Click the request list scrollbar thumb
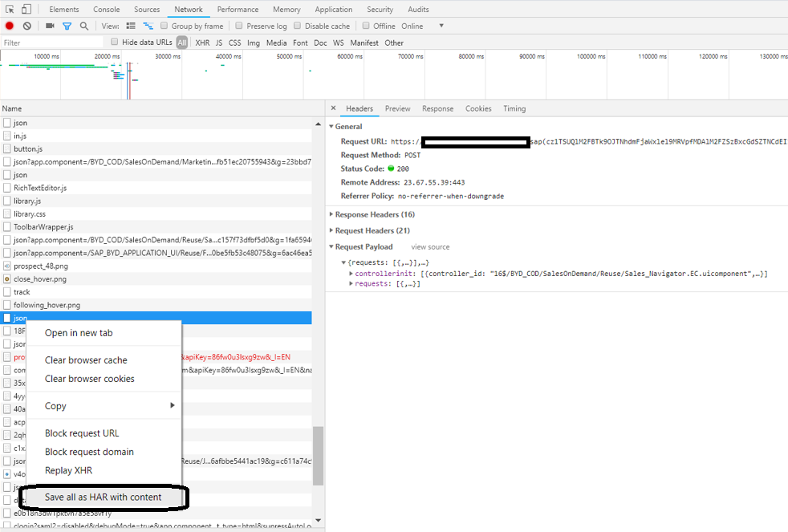 point(318,456)
